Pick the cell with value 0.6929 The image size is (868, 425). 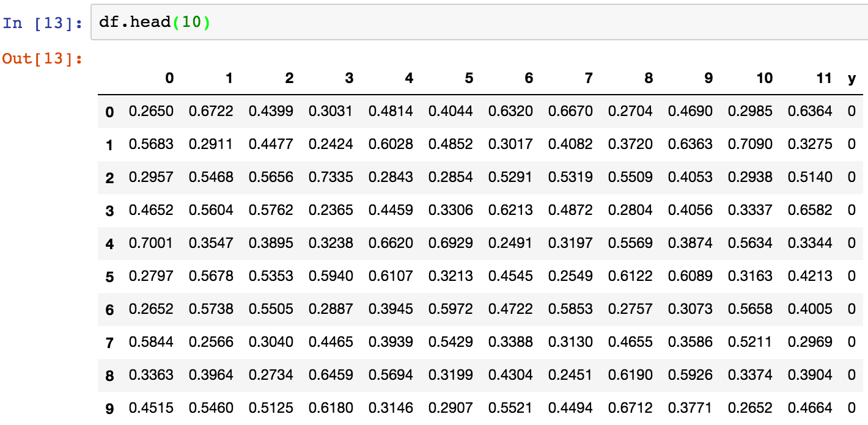[451, 243]
